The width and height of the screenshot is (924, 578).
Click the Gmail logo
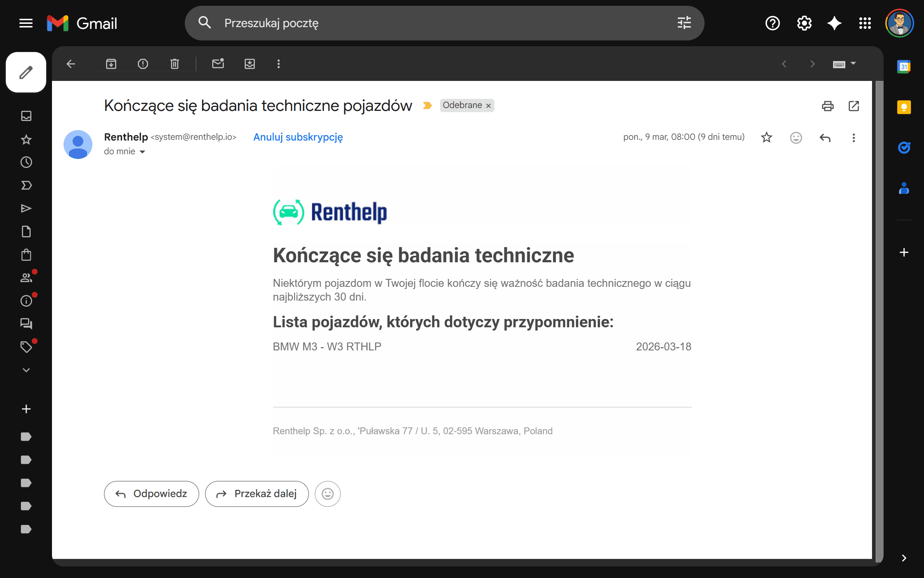82,23
